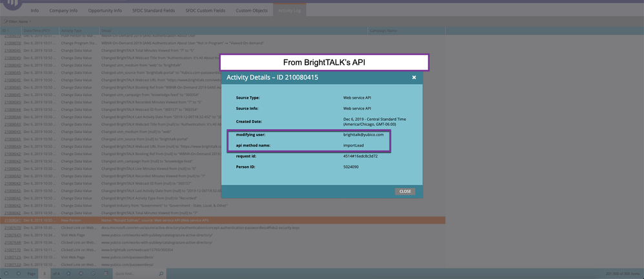Click Source Type value Web service API

click(x=357, y=98)
